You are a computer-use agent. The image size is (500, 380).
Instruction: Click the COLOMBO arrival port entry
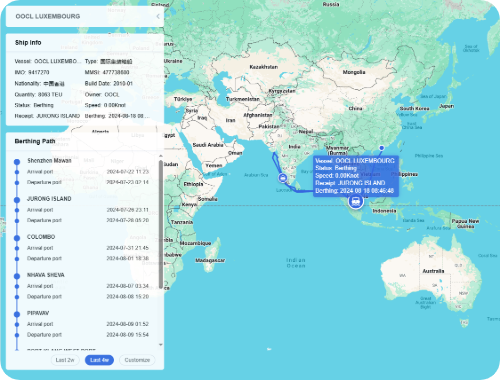[87, 248]
